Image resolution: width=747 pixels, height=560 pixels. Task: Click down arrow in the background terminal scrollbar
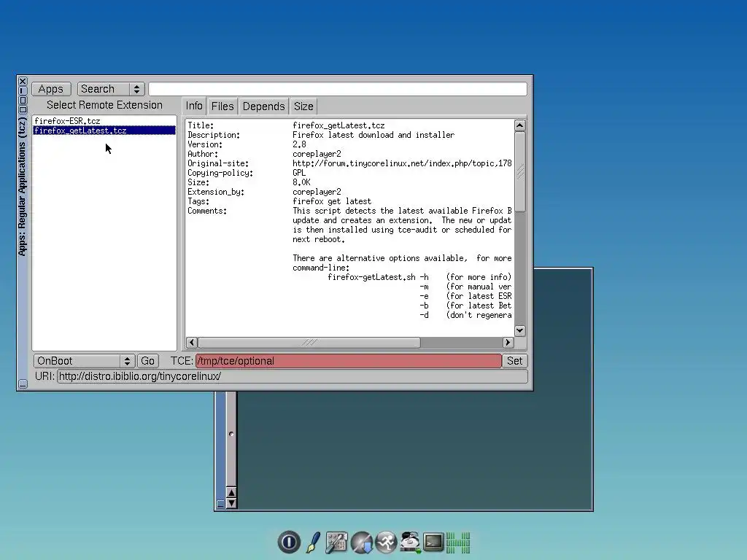tap(231, 503)
